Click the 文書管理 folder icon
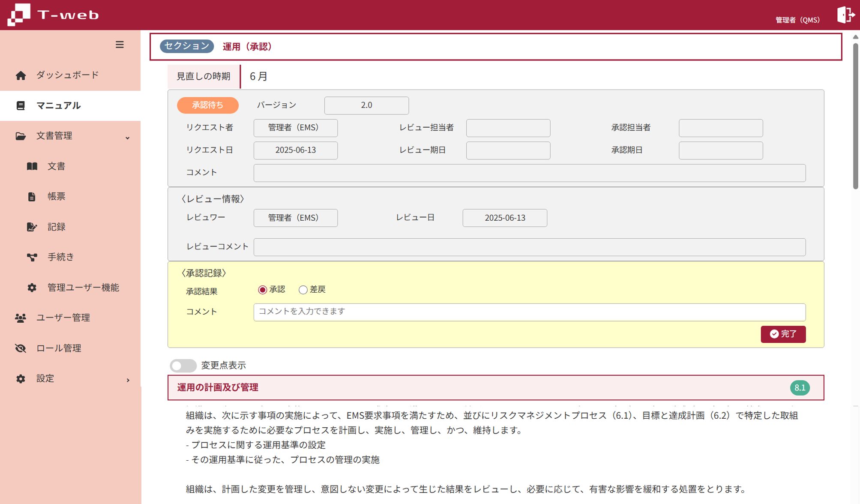The height and width of the screenshot is (504, 860). point(21,136)
